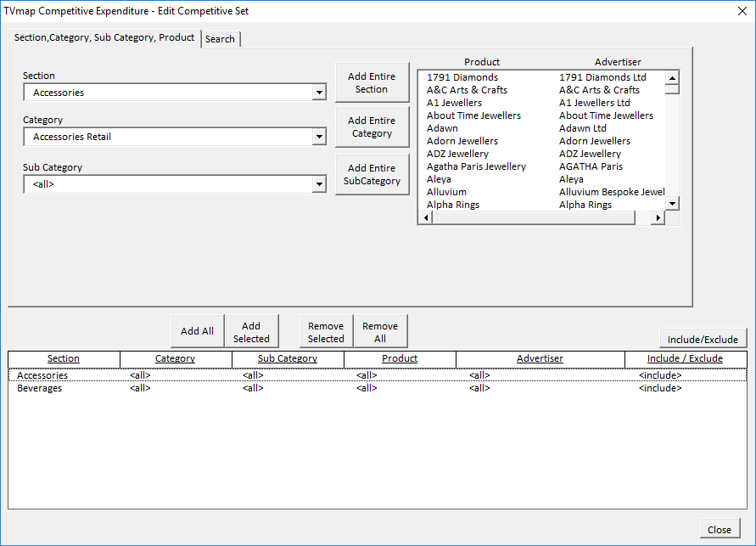756x546 pixels.
Task: Click the Close button
Action: 720,529
